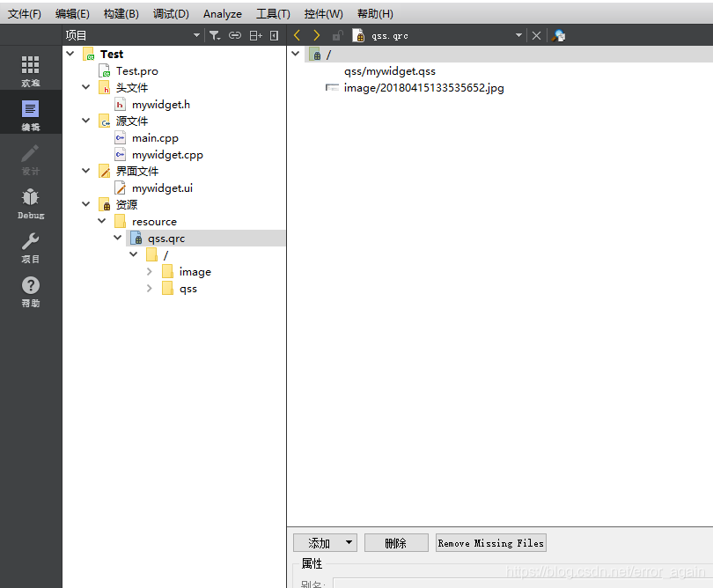Click the resource folder icon
The image size is (713, 588).
tap(120, 222)
